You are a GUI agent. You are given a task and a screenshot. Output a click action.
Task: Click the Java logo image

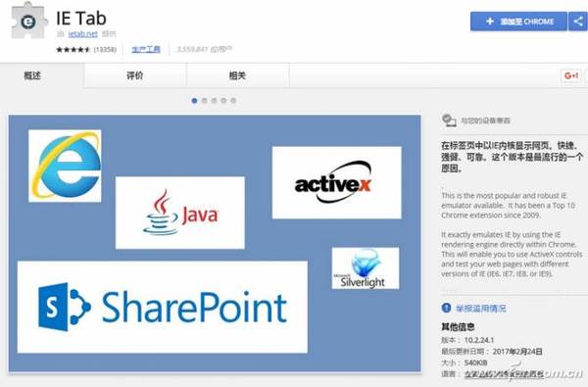coord(180,213)
